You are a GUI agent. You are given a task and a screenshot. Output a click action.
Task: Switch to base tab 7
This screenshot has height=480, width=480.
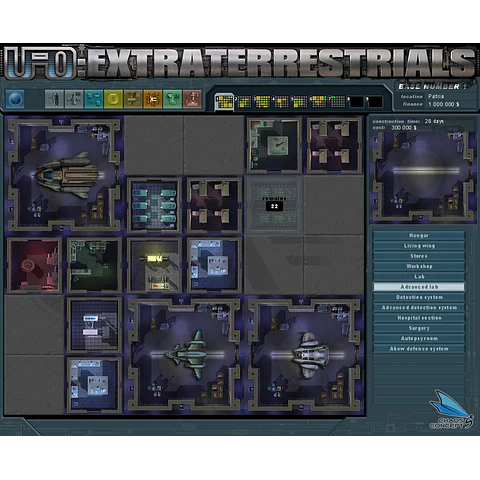coord(337,102)
